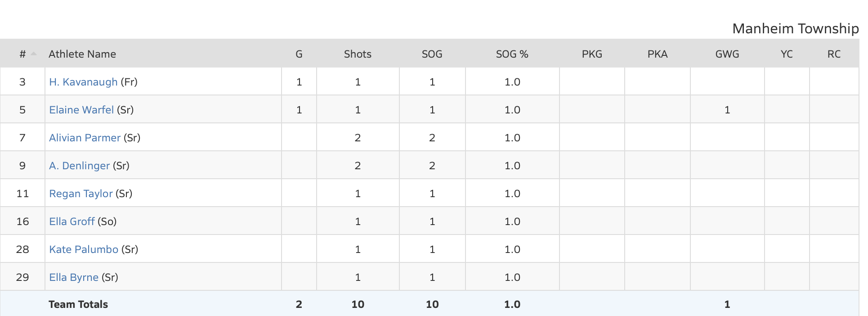Sort by SOG column header
The width and height of the screenshot is (868, 316).
pyautogui.click(x=432, y=54)
